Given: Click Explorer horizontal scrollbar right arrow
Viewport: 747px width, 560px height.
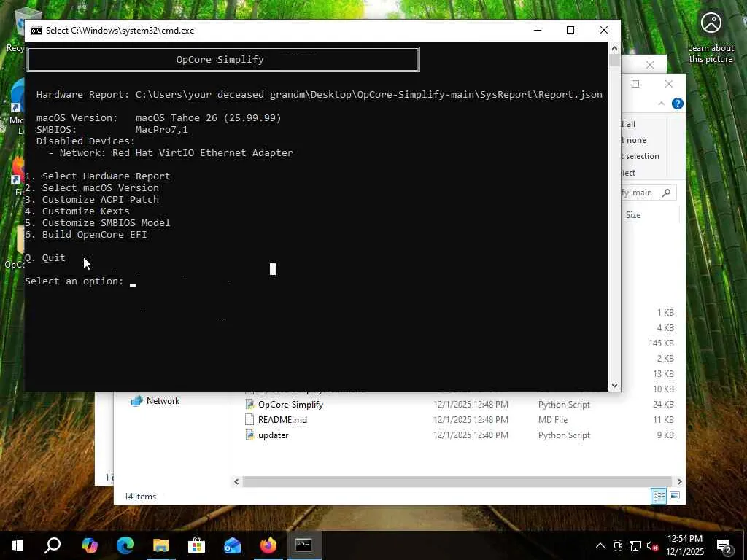Looking at the screenshot, I should point(679,481).
